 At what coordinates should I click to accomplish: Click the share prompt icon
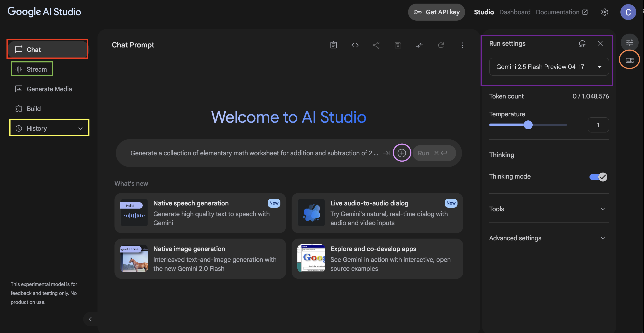[376, 45]
